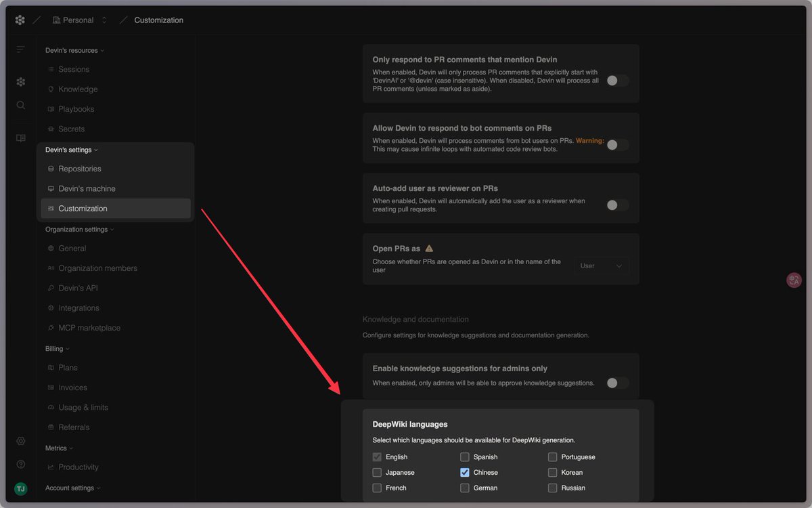Click the warning triangle beside Open PRs as
This screenshot has width=812, height=508.
click(x=429, y=249)
